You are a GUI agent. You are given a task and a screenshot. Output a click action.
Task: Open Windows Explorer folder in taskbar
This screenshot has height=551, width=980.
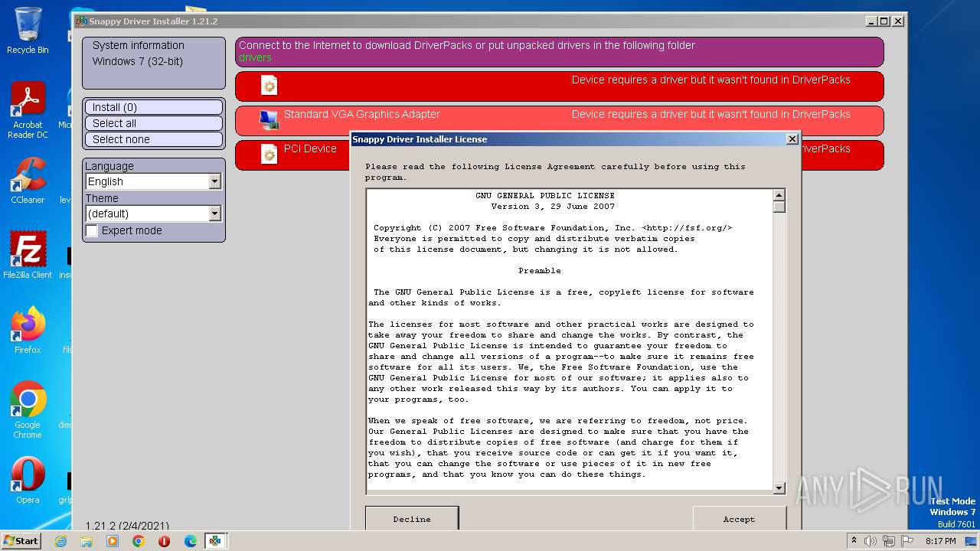(x=87, y=541)
